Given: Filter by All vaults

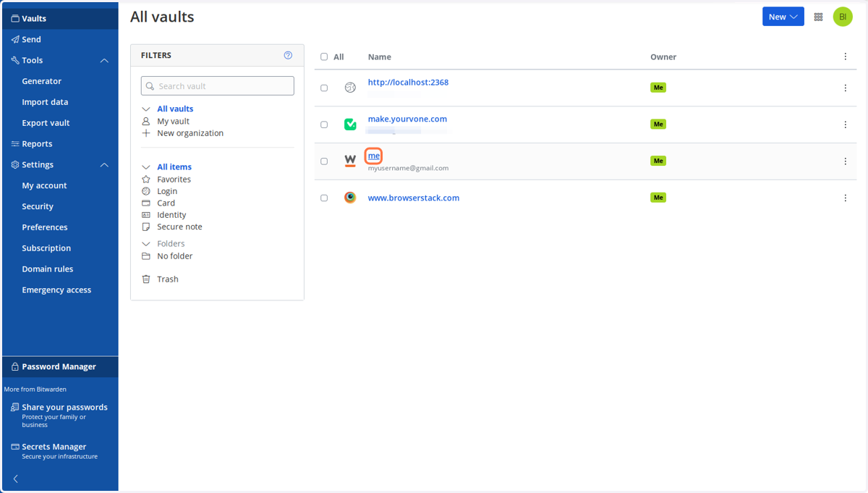Looking at the screenshot, I should (175, 109).
